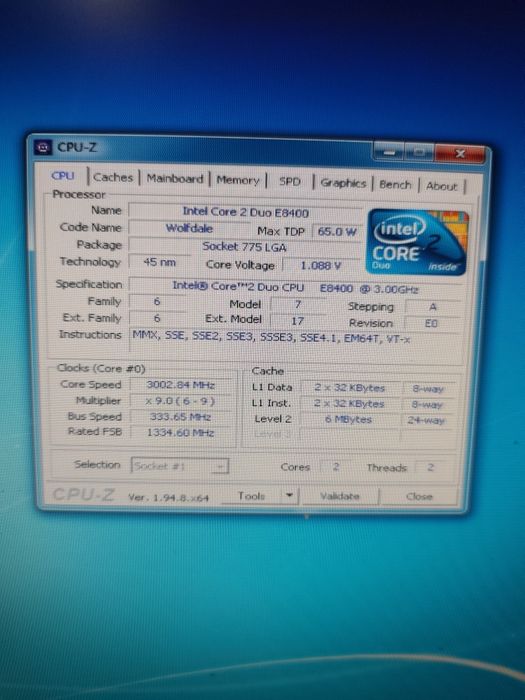This screenshot has width=525, height=700.
Task: Click the Multiplier value x 9.0
Action: click(x=181, y=401)
